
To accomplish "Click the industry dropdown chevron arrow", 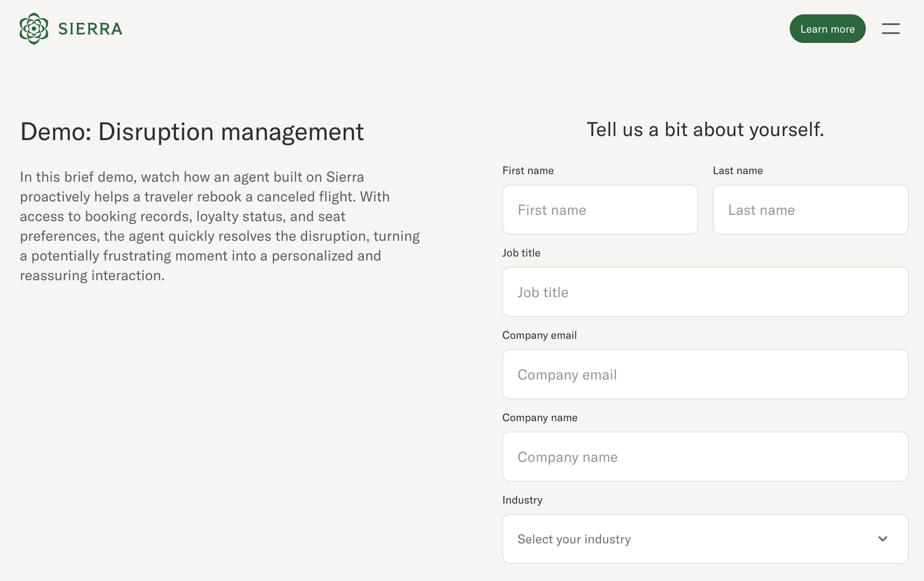I will coord(882,539).
